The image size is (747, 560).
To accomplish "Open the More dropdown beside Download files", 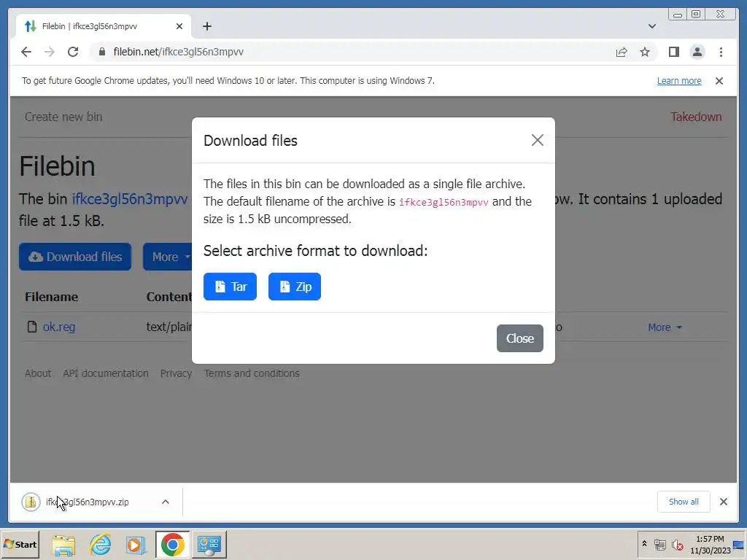I will (x=167, y=257).
